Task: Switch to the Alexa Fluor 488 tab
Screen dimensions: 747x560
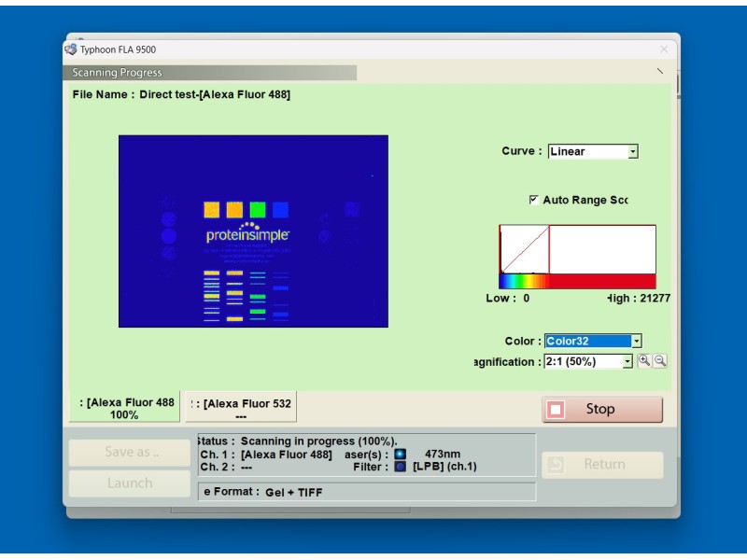Action: (x=125, y=408)
